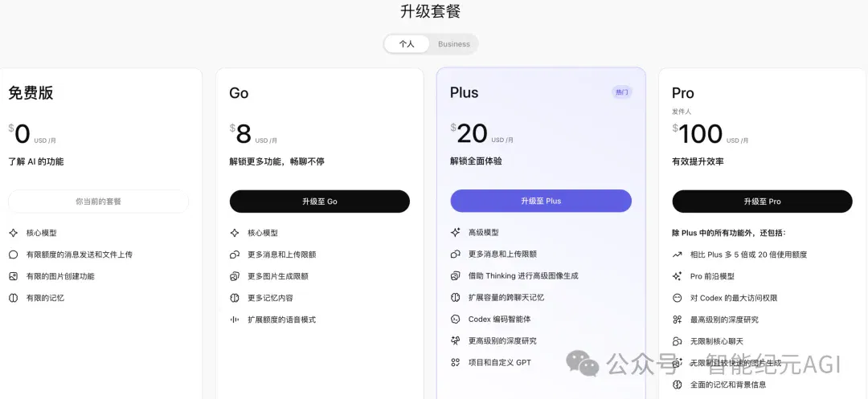The height and width of the screenshot is (399, 868).
Task: Click Pro 前沿模型 feature text
Action: coord(712,276)
